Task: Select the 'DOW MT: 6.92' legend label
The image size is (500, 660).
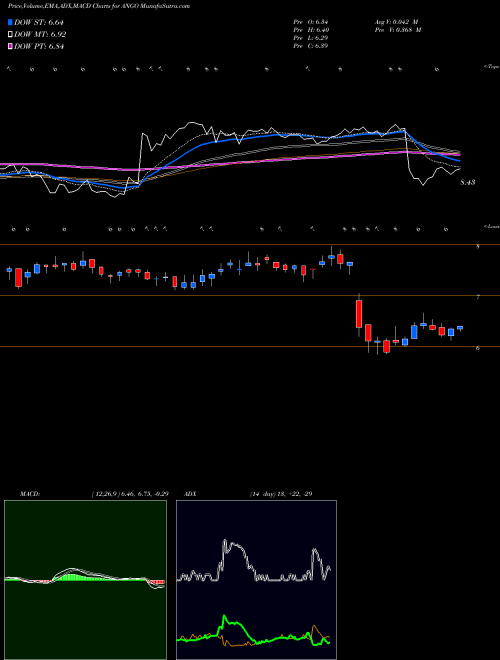Action: pyautogui.click(x=40, y=35)
